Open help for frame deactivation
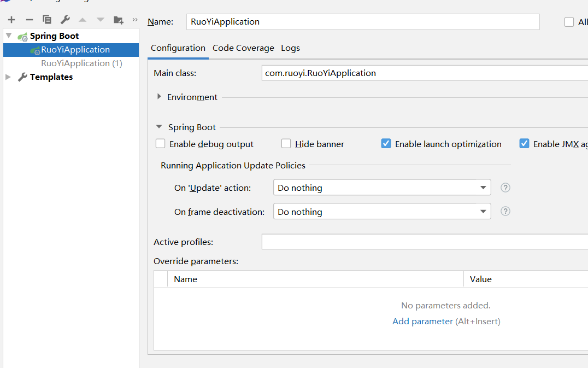 [505, 211]
